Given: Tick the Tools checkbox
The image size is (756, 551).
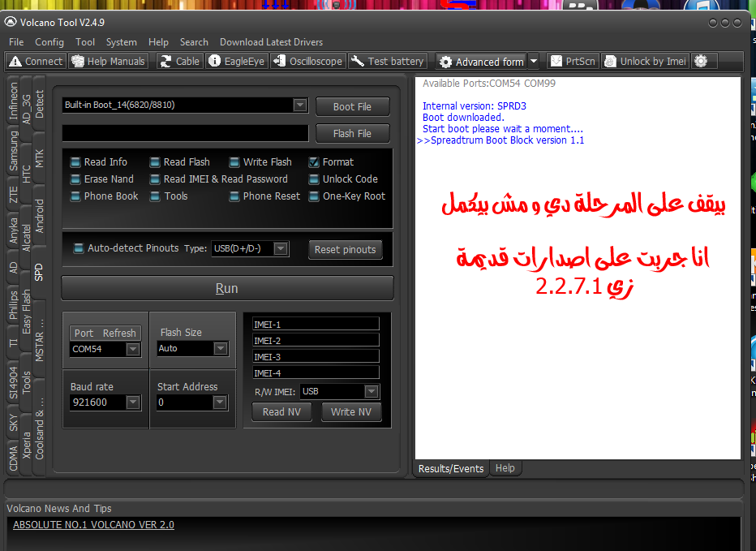Looking at the screenshot, I should pos(155,196).
